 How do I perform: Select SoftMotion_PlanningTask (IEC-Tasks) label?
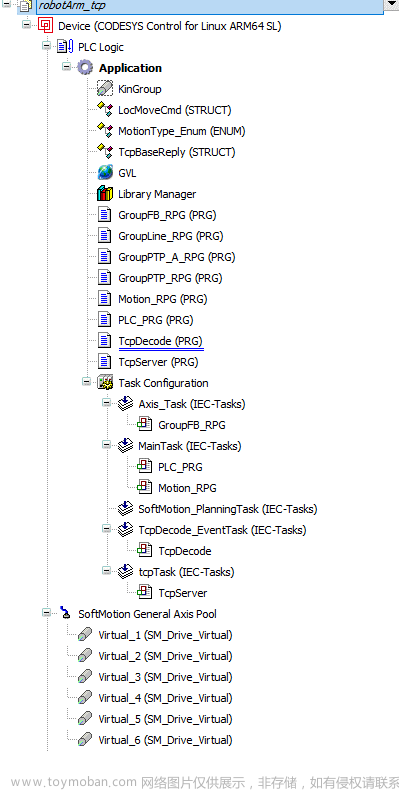(228, 509)
